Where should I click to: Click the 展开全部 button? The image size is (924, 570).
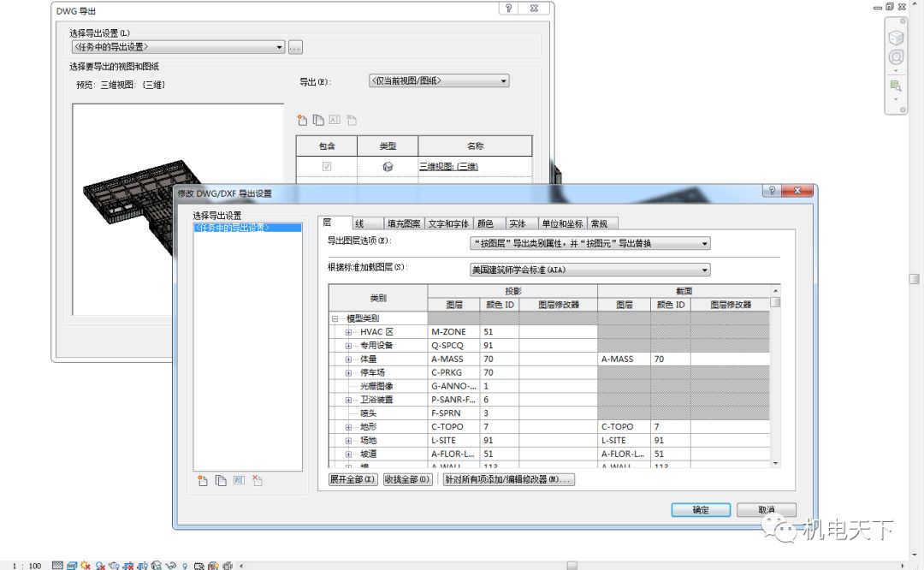click(352, 480)
